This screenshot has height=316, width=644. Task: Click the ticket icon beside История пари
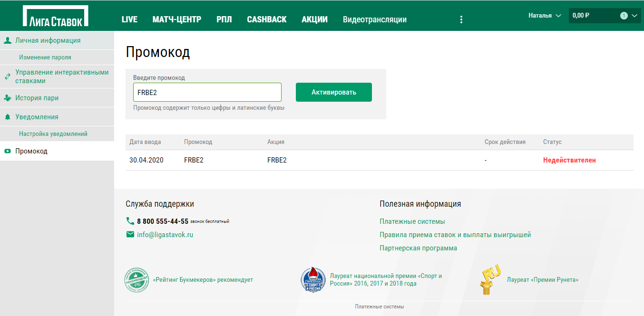[7, 98]
